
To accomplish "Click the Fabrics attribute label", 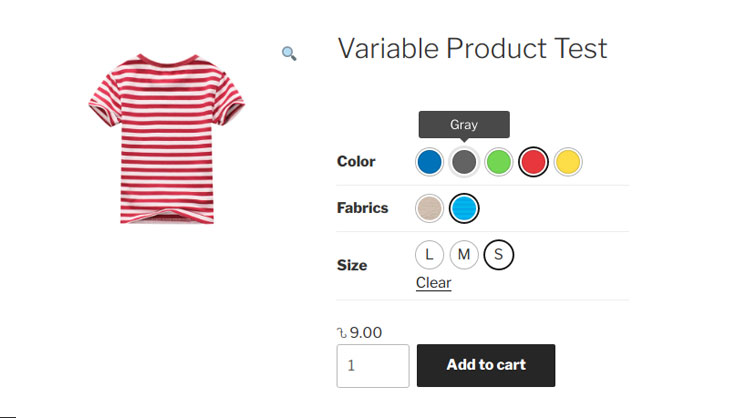I will 362,209.
